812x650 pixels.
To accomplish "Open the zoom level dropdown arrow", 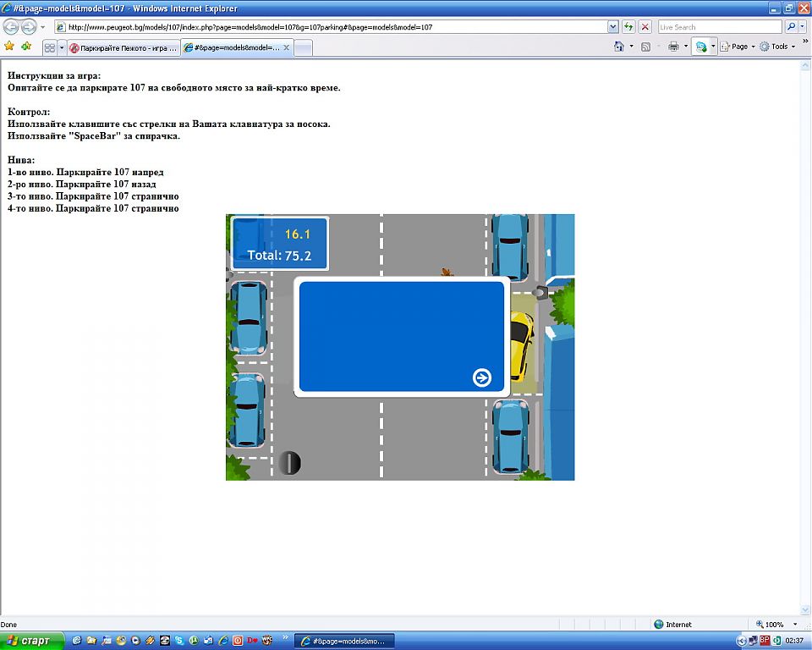I will click(795, 624).
